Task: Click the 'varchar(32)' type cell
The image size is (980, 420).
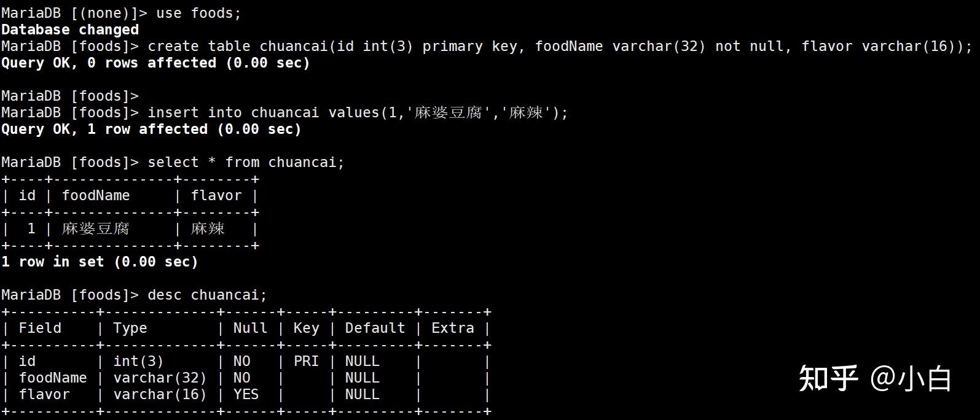Action: pyautogui.click(x=160, y=378)
